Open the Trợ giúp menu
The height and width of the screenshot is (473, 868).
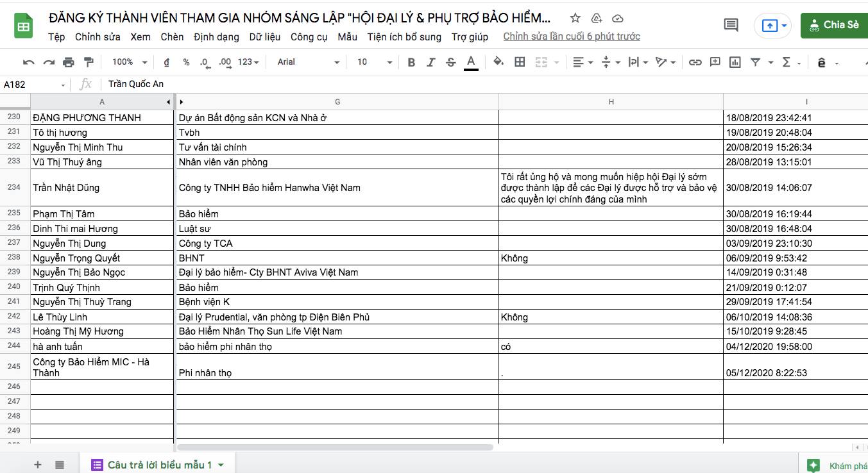(470, 37)
